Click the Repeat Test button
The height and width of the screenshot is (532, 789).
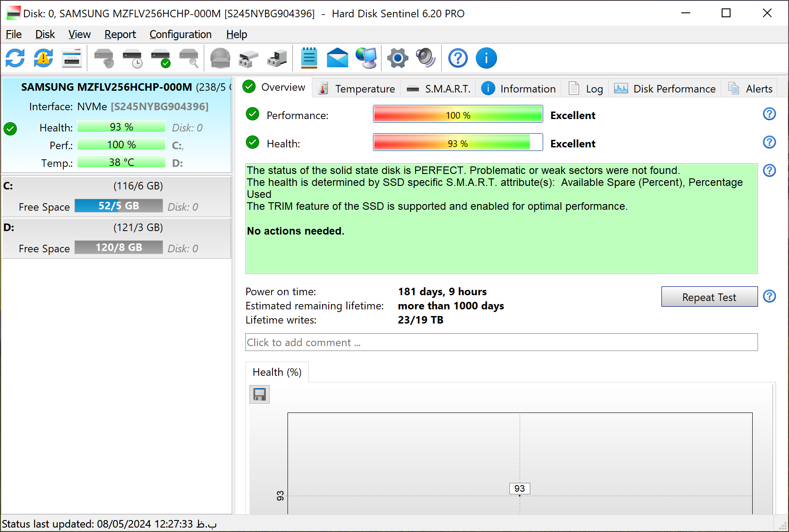pos(709,297)
